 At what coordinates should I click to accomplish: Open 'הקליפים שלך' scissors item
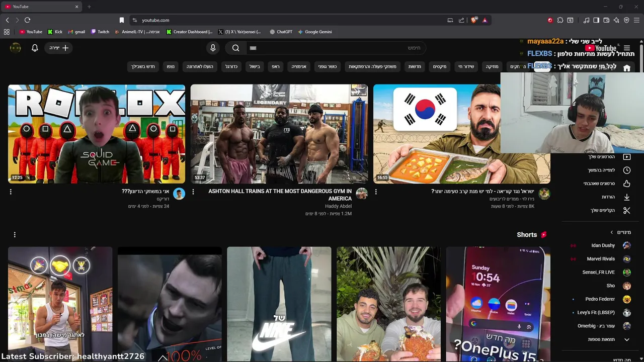610,210
